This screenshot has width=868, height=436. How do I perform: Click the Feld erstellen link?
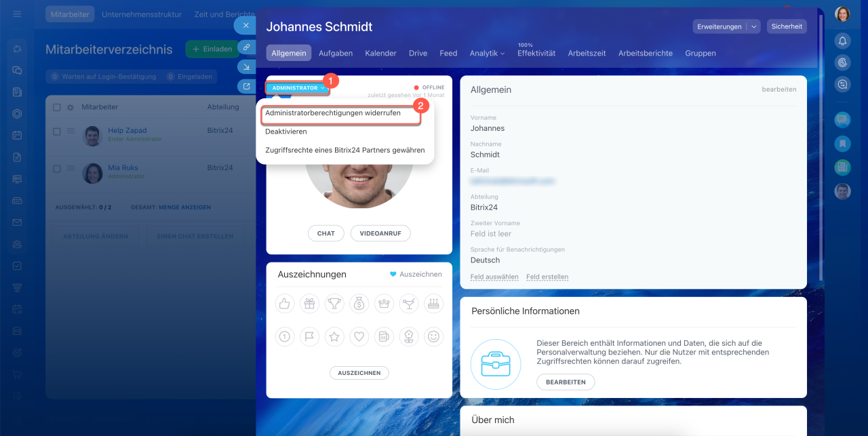pos(547,277)
